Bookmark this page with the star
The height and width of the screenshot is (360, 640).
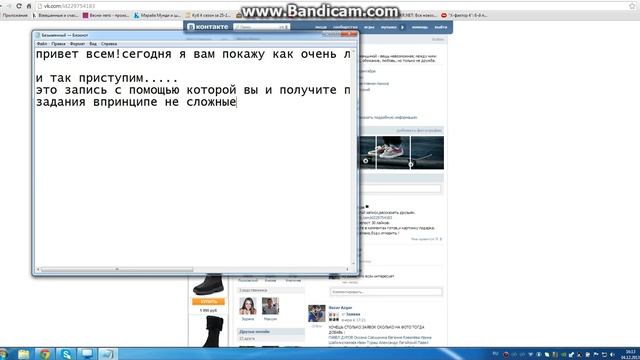point(632,6)
